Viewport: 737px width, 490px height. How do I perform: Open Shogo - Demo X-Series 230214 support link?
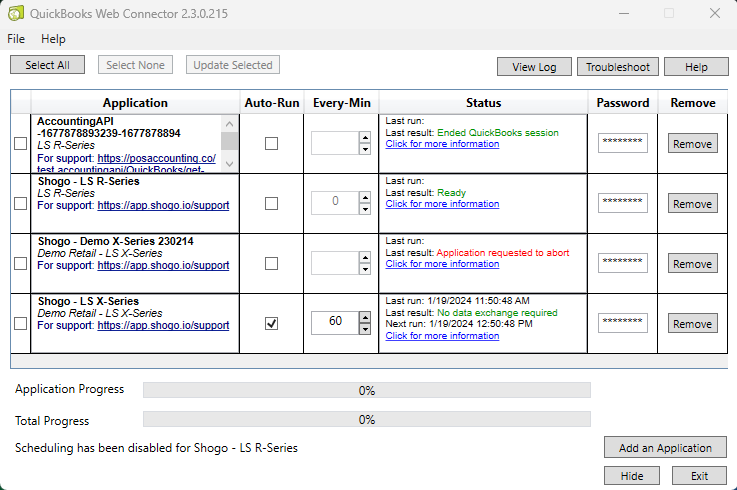[x=163, y=265]
